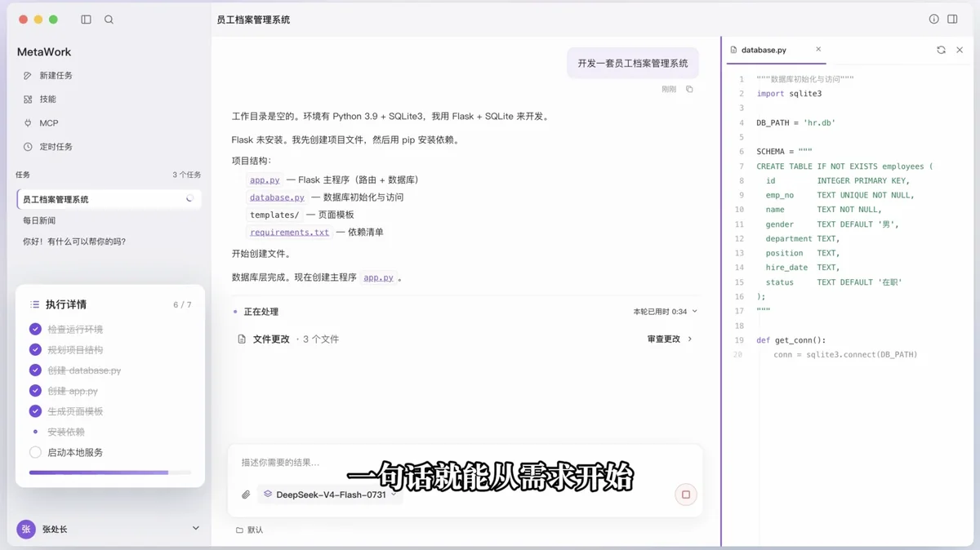
Task: Click the MCP plug icon
Action: point(28,123)
